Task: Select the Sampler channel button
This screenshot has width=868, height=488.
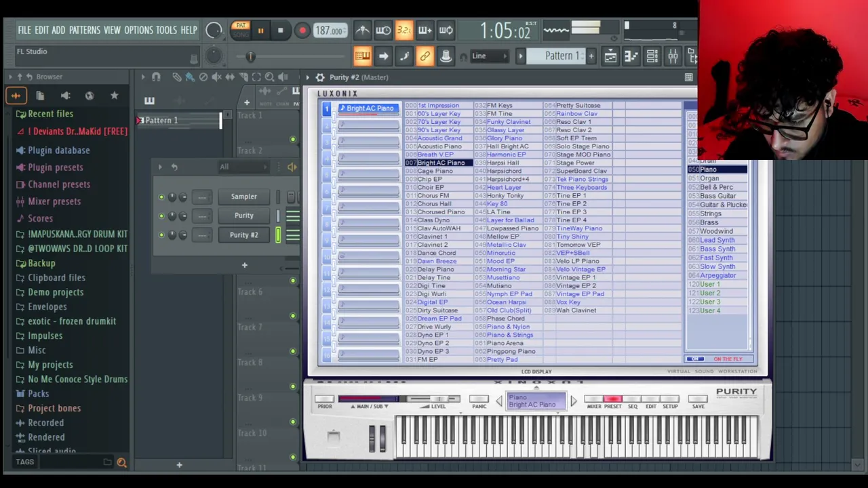Action: 244,197
